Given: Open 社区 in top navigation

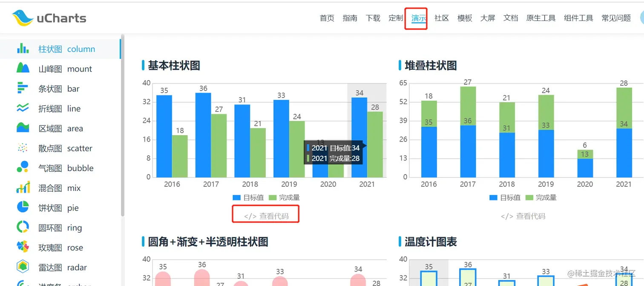Looking at the screenshot, I should pyautogui.click(x=442, y=18).
